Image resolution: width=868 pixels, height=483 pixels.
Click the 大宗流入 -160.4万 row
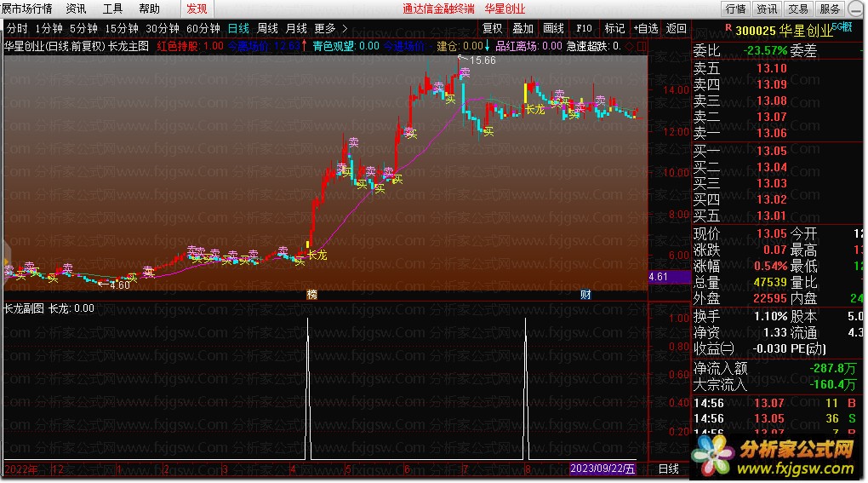[775, 384]
